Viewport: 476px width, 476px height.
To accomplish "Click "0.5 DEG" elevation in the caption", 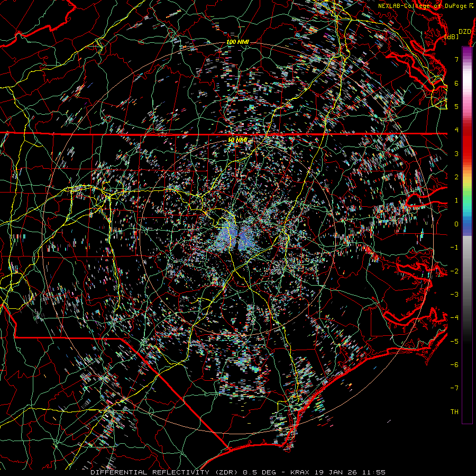I will tap(259, 472).
